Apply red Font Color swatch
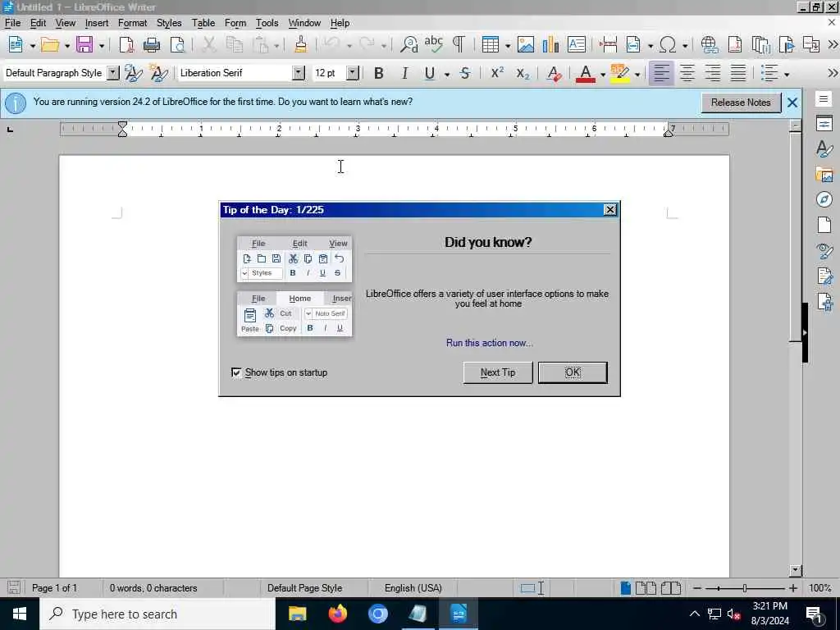840x630 pixels. (x=586, y=73)
